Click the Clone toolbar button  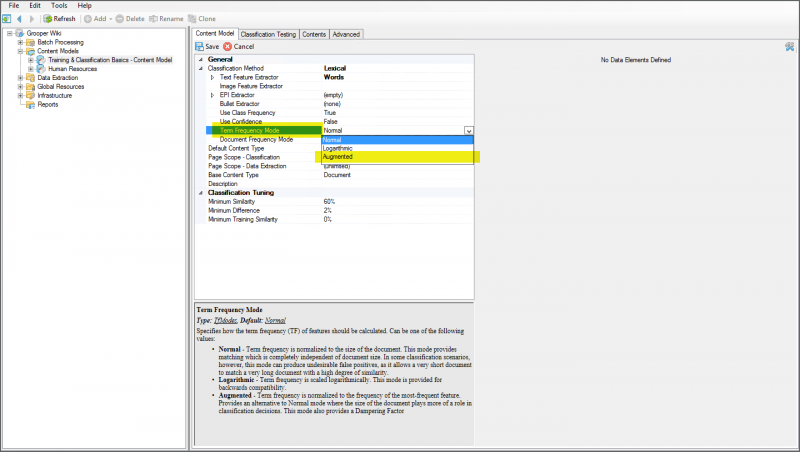pyautogui.click(x=202, y=19)
